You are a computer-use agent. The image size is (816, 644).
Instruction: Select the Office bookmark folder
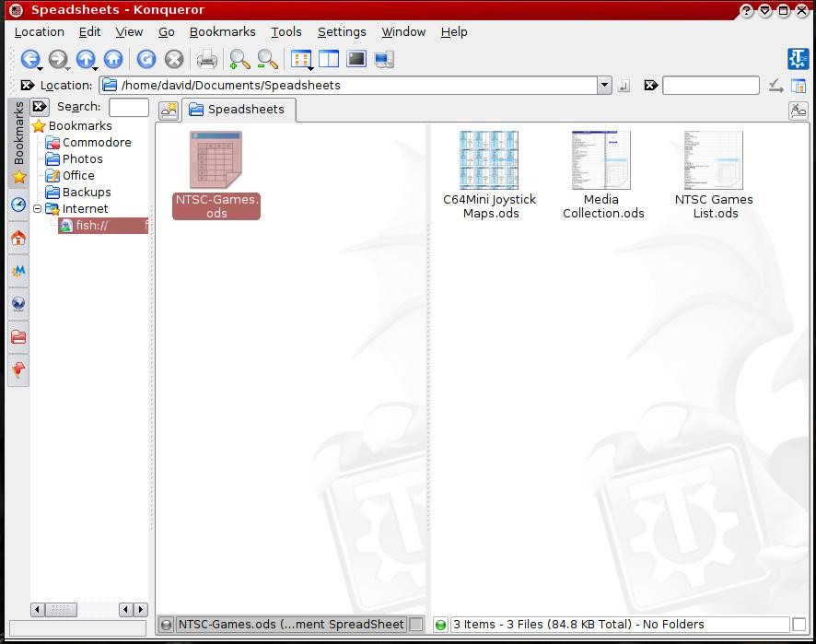tap(70, 175)
